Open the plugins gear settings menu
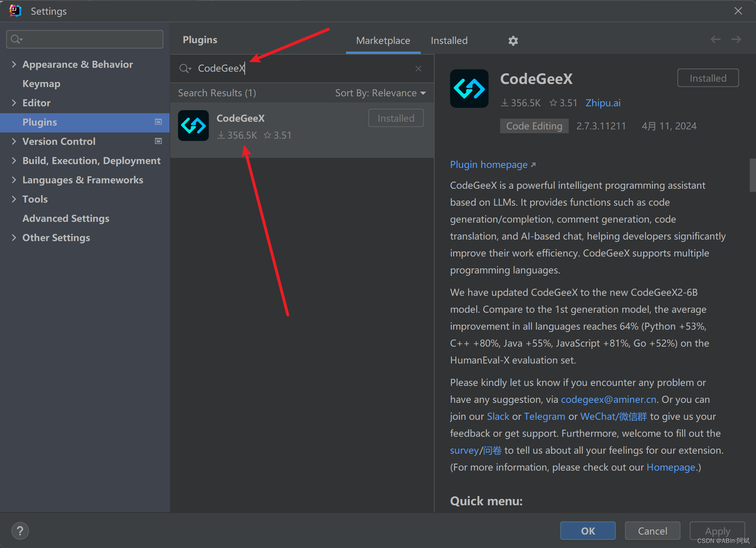This screenshot has height=548, width=756. tap(513, 40)
